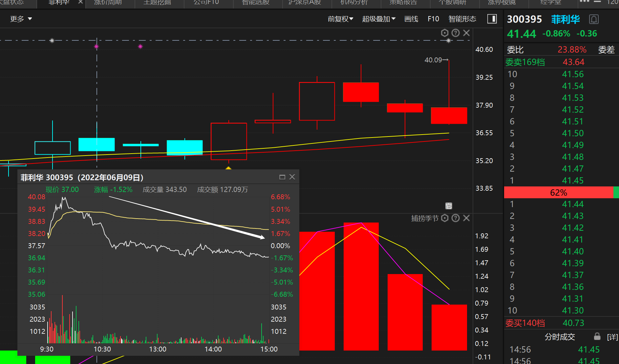This screenshot has height=364, width=619.
Task: Click the 委卖169档 label
Action: tap(525, 62)
